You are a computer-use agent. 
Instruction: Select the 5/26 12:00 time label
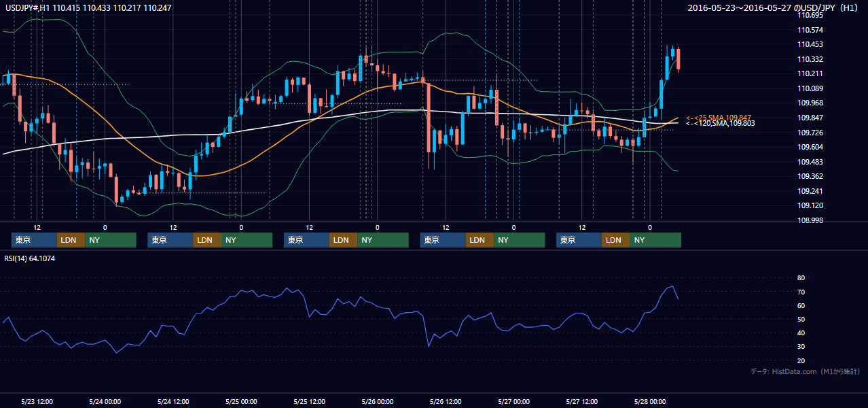tap(446, 401)
